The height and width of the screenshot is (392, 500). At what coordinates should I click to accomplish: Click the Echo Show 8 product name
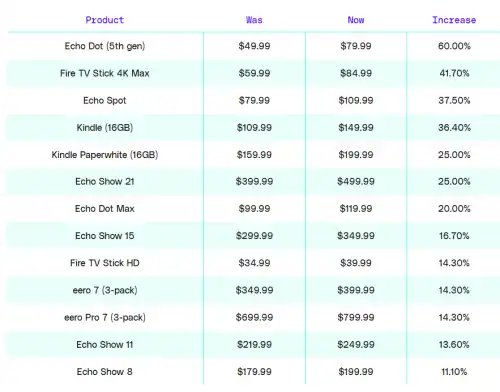(105, 372)
